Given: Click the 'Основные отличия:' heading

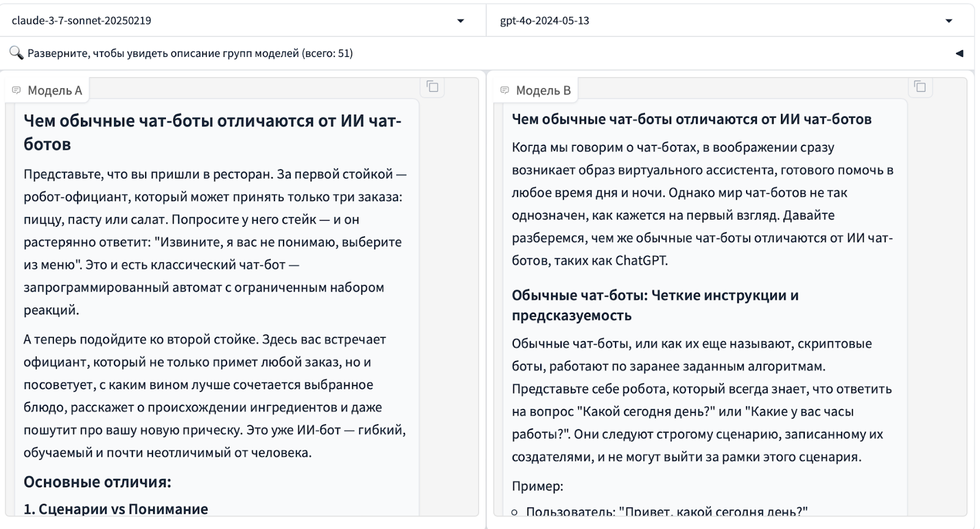Looking at the screenshot, I should tap(97, 482).
